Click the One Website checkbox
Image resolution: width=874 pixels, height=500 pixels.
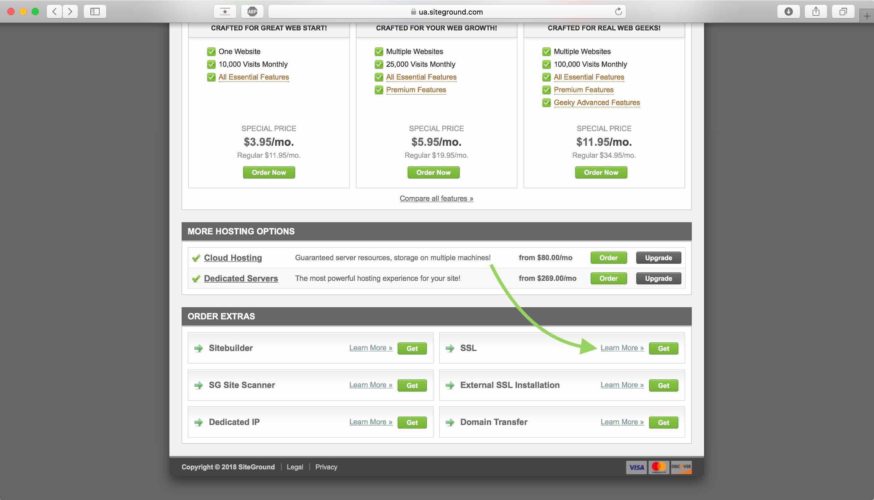(211, 51)
